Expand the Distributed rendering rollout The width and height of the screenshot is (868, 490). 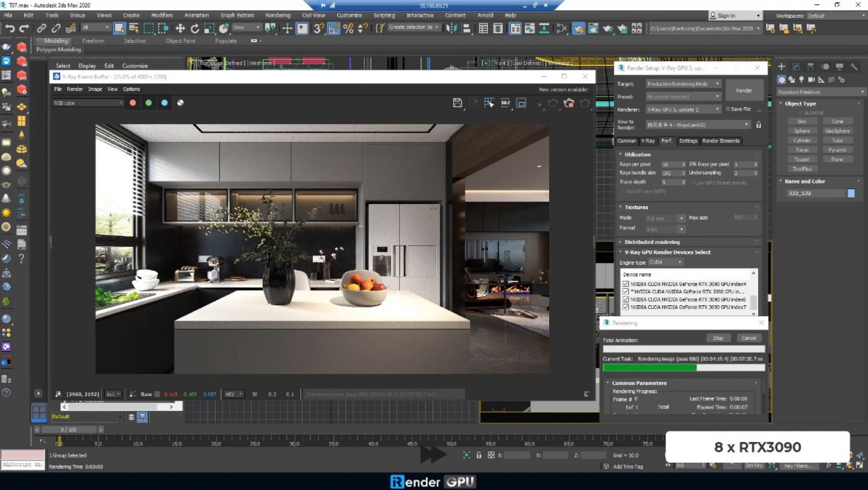[652, 242]
